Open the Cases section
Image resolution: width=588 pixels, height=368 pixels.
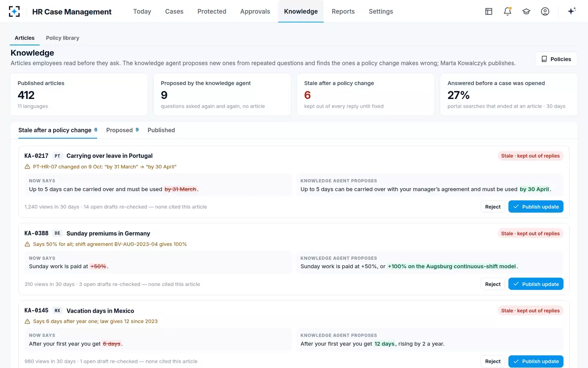pyautogui.click(x=174, y=11)
